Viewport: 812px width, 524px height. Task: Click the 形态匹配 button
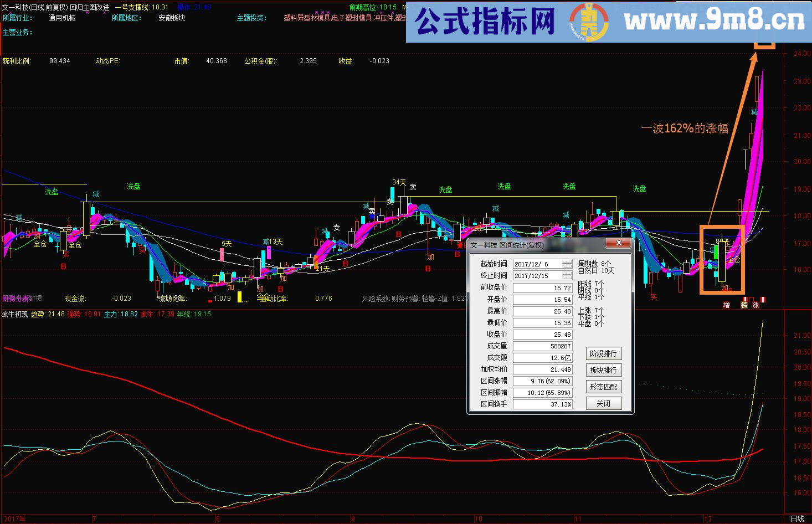pyautogui.click(x=603, y=387)
